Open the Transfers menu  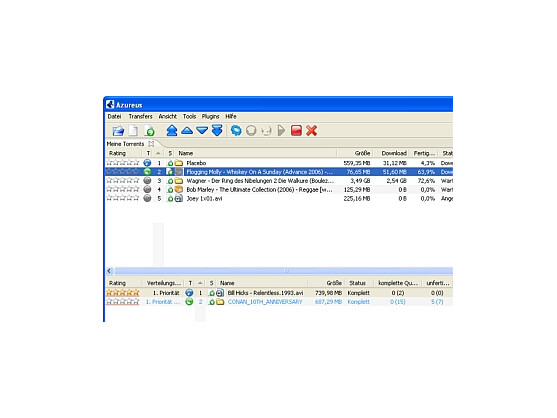140,116
